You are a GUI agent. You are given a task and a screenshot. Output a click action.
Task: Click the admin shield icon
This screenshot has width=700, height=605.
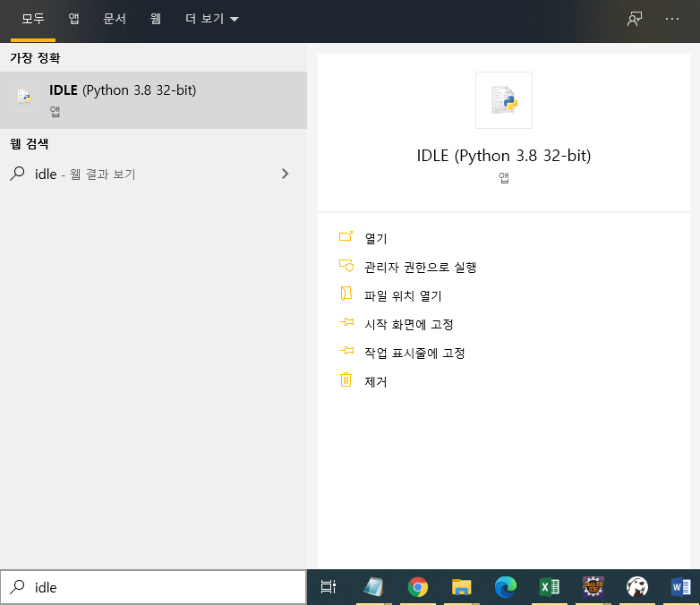pos(346,266)
